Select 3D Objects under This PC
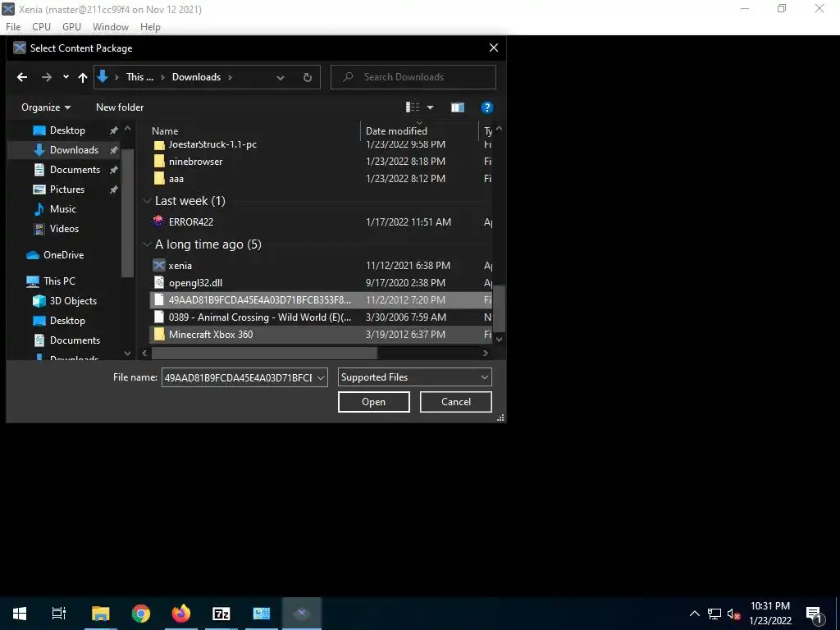The image size is (840, 630). (x=73, y=300)
